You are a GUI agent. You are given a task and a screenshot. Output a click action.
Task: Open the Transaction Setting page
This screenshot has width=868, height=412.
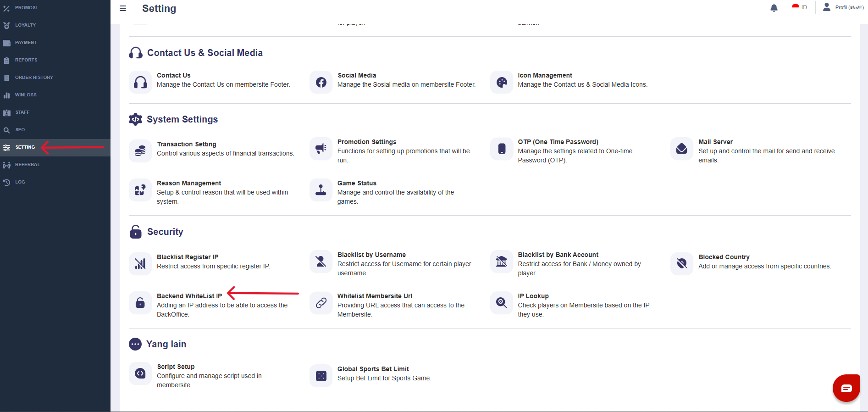[187, 144]
